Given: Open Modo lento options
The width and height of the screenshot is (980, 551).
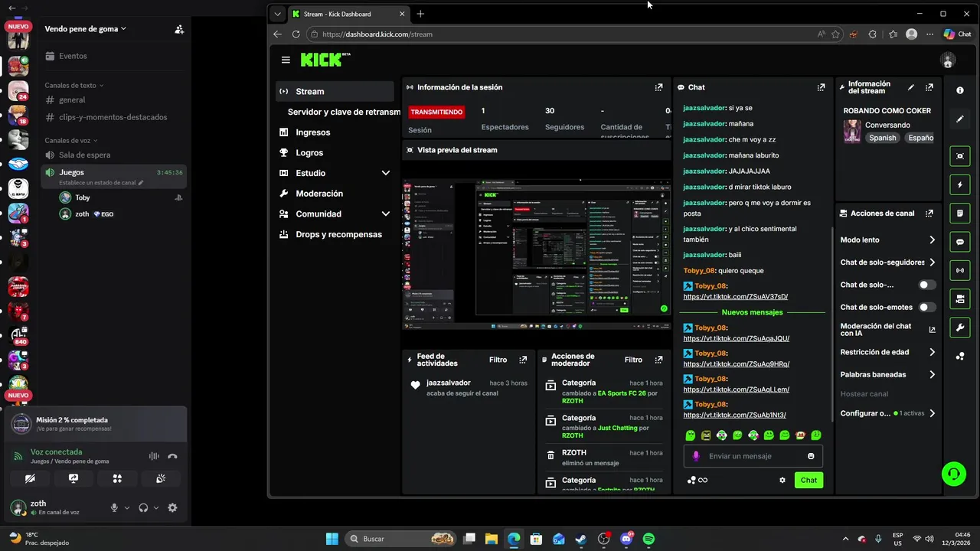Looking at the screenshot, I should coord(888,240).
